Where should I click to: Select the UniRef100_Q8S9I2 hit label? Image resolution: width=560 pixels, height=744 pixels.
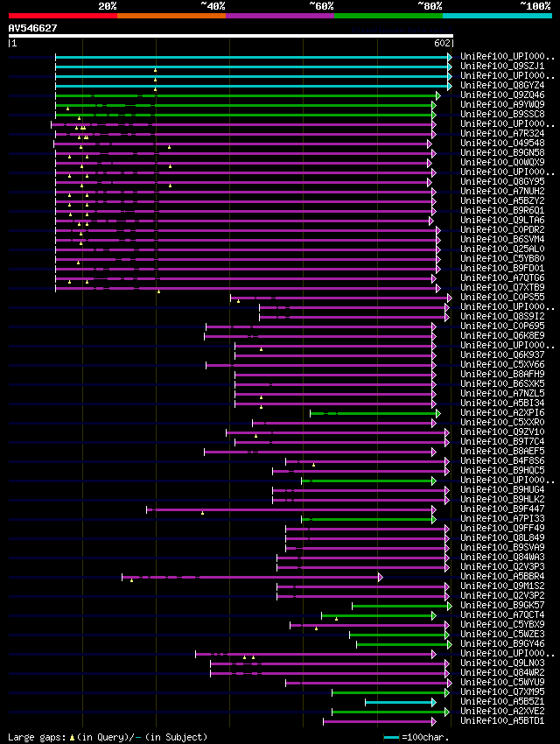tap(502, 317)
